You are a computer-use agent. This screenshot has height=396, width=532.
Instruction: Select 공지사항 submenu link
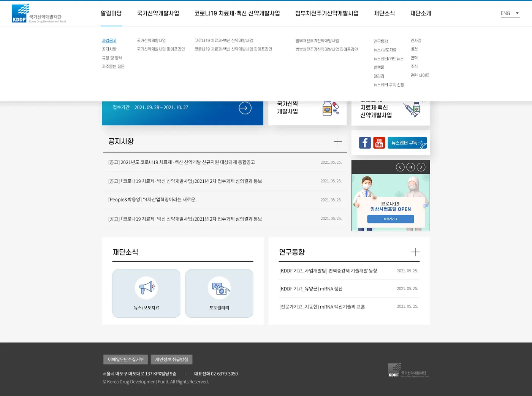[109, 49]
